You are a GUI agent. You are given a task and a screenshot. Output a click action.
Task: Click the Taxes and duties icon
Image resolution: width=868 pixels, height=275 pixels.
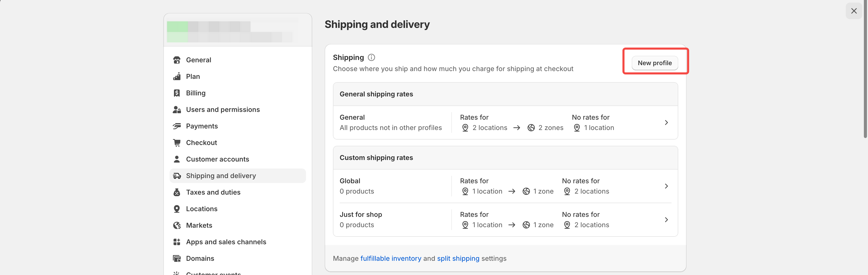(x=177, y=192)
